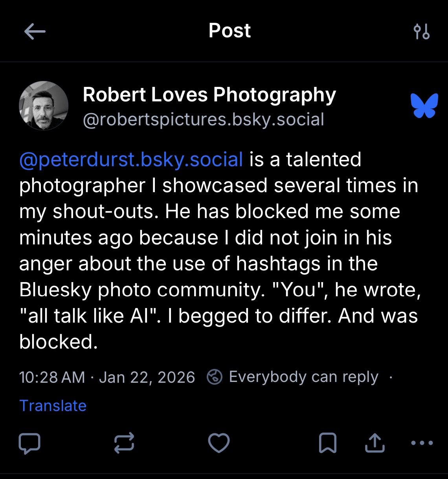Translate the post text
448x479 pixels.
[53, 406]
